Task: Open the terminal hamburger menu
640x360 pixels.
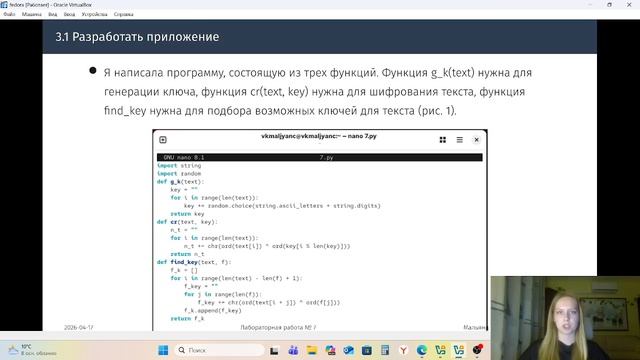Action: coord(460,140)
